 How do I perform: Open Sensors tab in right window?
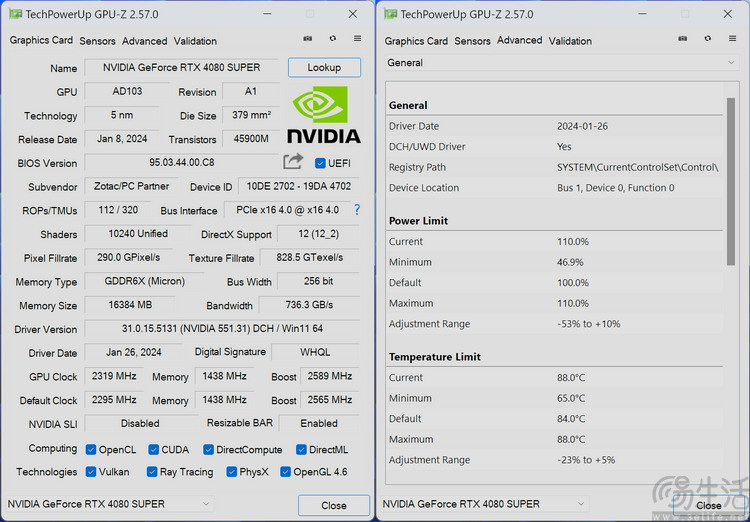click(x=473, y=41)
